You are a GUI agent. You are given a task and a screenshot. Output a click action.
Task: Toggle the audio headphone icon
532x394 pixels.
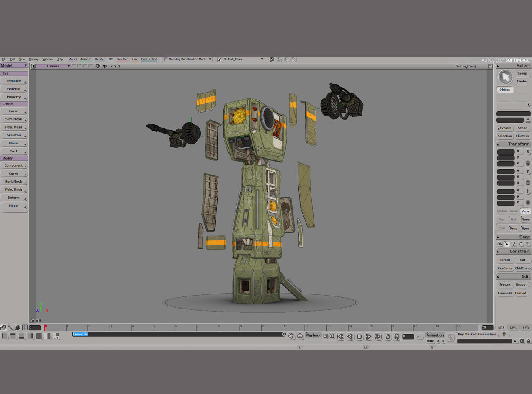coord(397,336)
